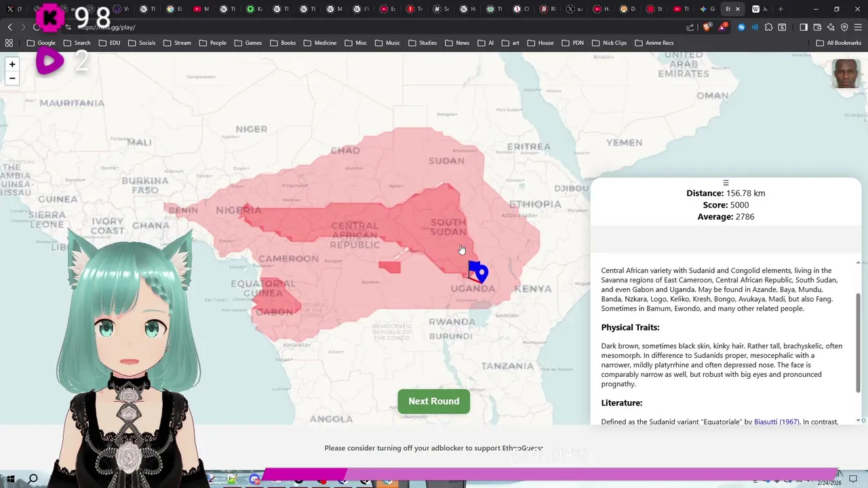The image size is (868, 488).
Task: Go back with the browser back arrow
Action: tap(9, 27)
